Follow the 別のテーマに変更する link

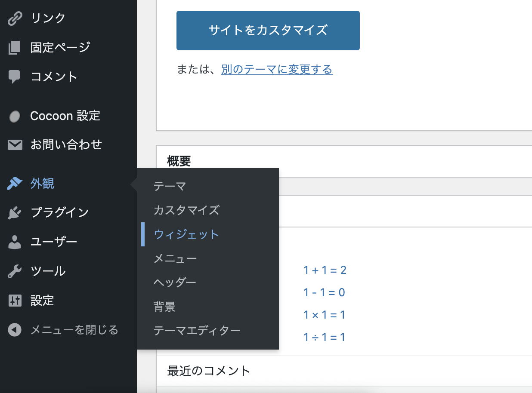click(277, 69)
